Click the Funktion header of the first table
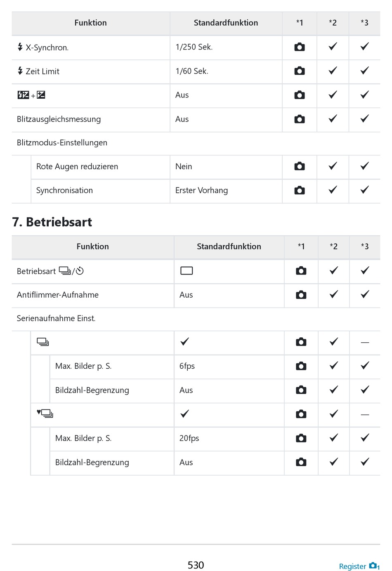This screenshot has height=571, width=392. (x=90, y=23)
